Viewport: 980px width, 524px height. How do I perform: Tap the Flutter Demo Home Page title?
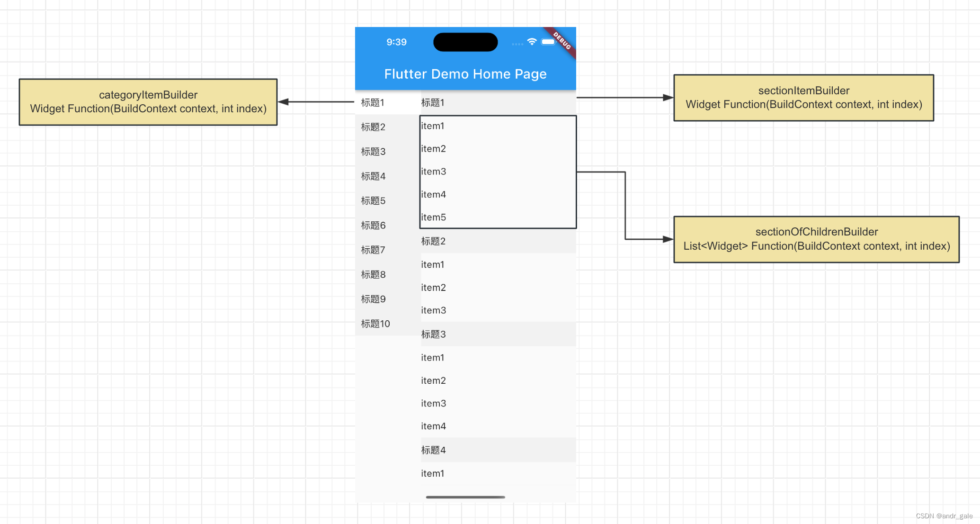click(x=465, y=74)
